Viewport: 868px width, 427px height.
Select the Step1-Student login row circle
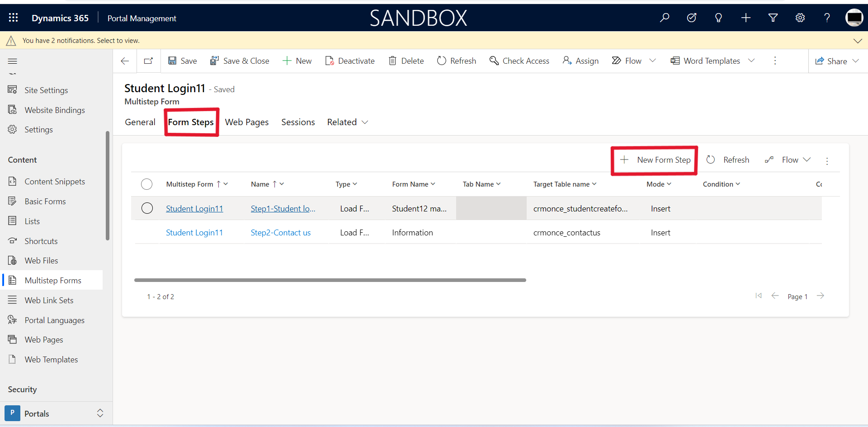pos(147,208)
